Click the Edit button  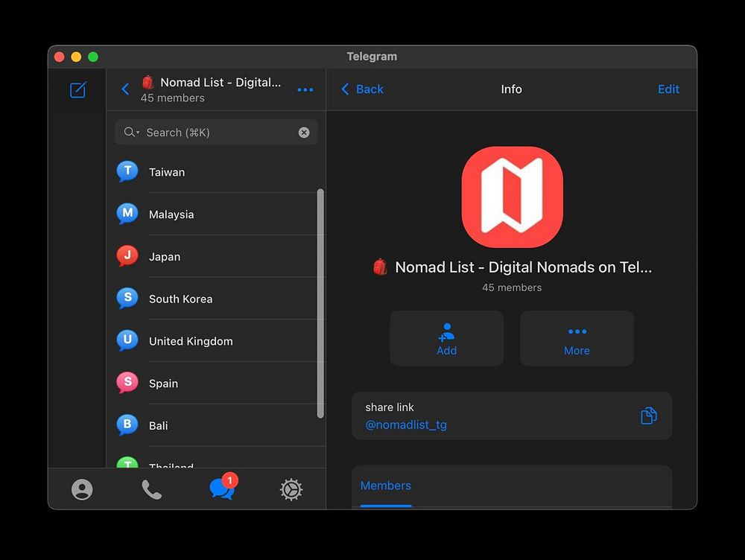[x=668, y=89]
